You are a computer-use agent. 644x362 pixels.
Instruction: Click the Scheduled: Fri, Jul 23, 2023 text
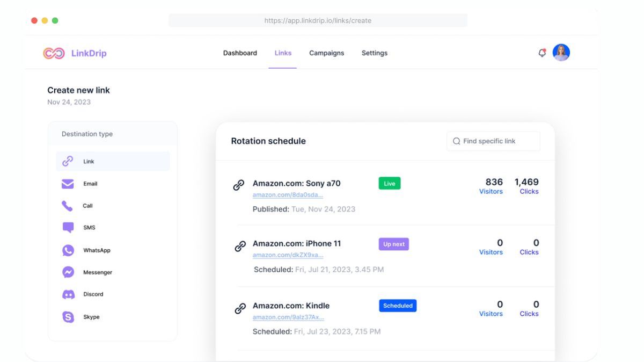click(x=317, y=332)
